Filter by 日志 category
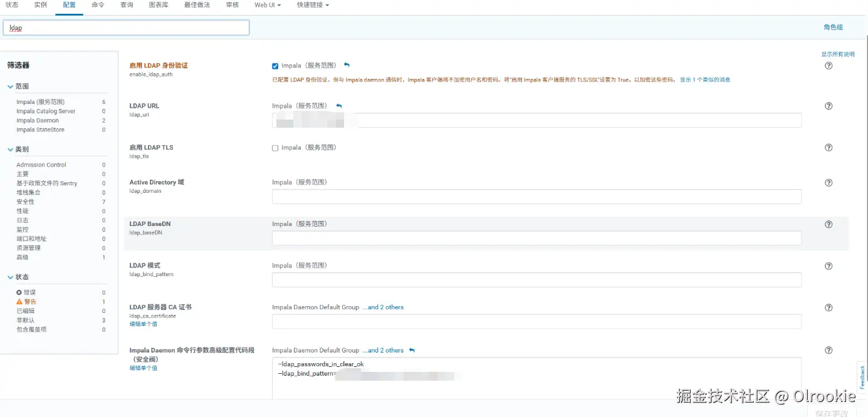This screenshot has width=868, height=417. (x=23, y=220)
